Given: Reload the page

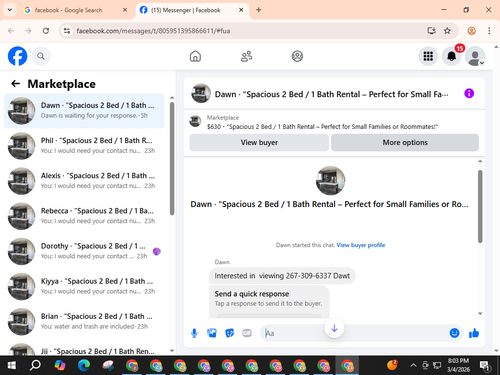Looking at the screenshot, I should 46,31.
